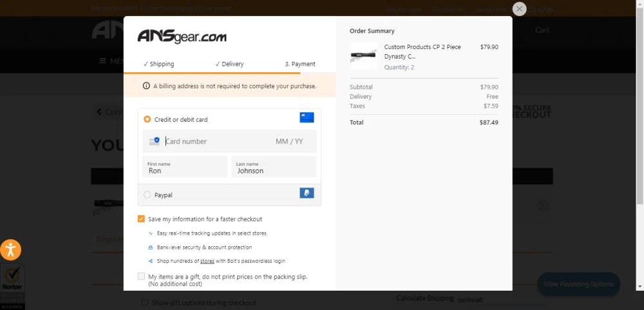Select the 3. Payment step
This screenshot has width=644, height=310.
point(300,64)
